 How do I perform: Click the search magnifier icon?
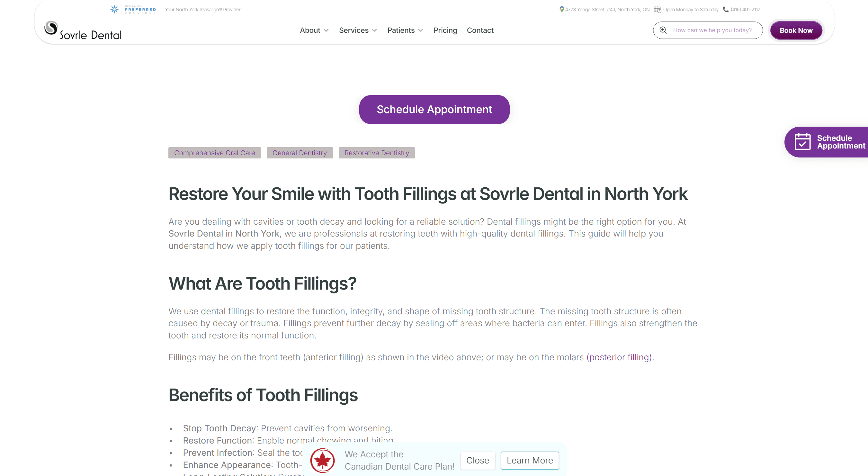point(663,30)
